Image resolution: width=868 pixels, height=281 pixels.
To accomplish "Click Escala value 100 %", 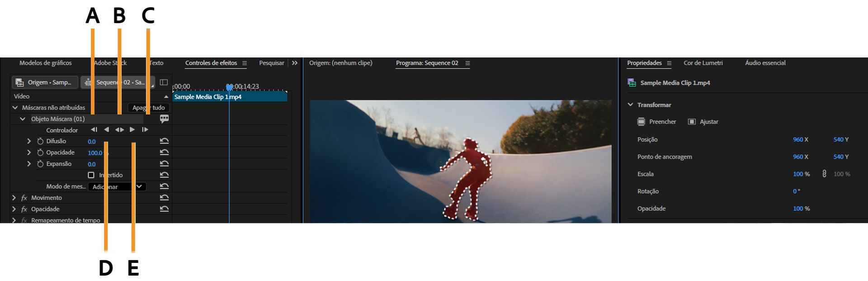I will 801,174.
